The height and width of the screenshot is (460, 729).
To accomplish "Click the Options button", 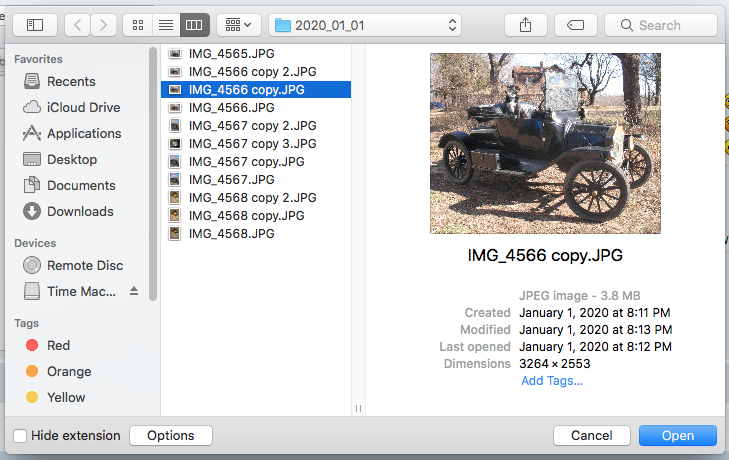I will tap(170, 436).
